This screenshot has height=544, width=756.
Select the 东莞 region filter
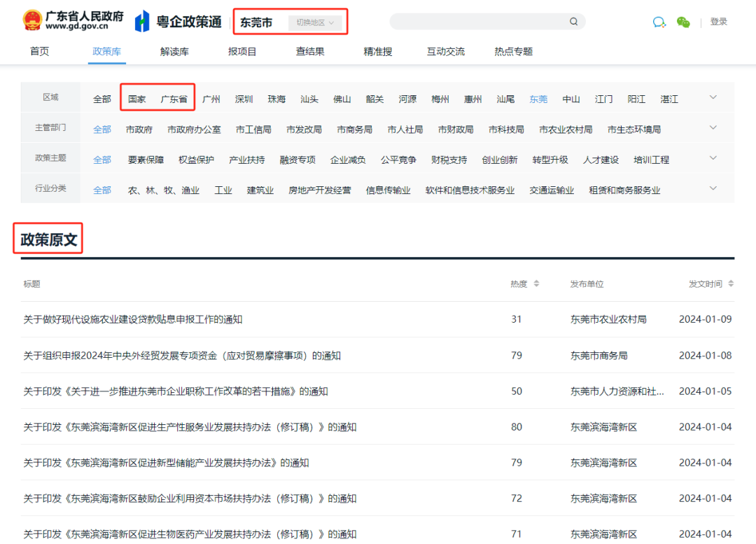[x=538, y=99]
